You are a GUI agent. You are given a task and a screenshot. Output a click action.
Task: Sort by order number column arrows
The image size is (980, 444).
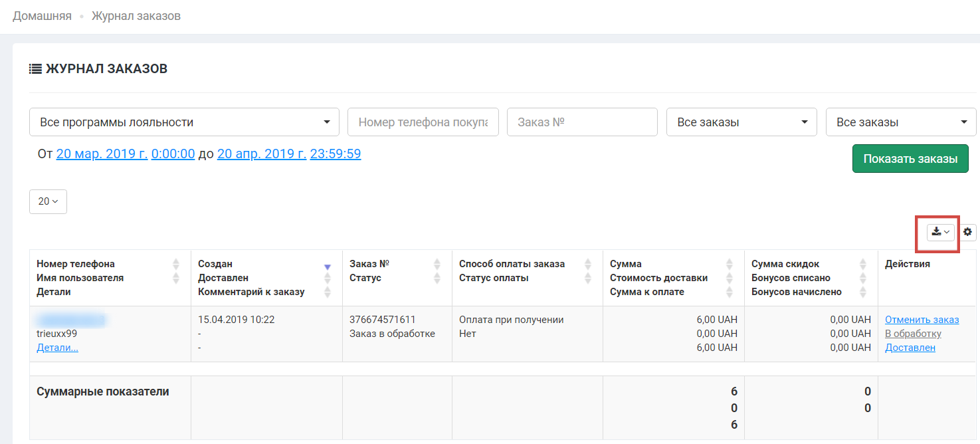coord(437,264)
